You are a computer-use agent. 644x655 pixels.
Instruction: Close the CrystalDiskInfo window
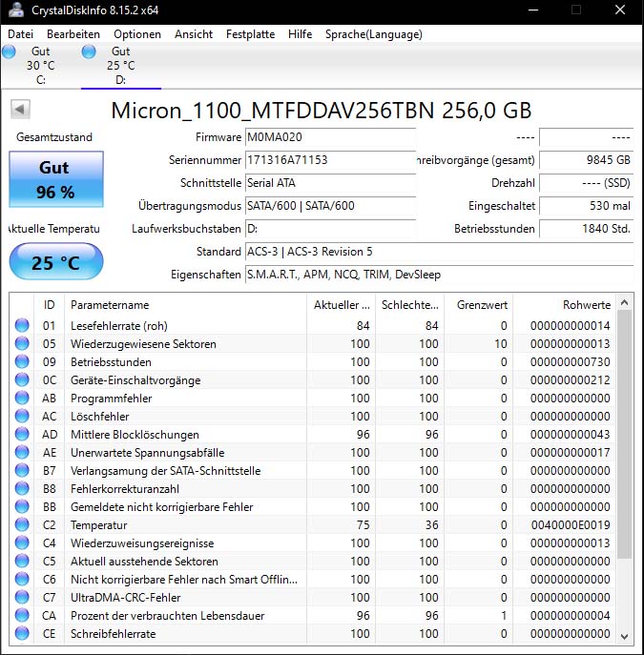[620, 10]
